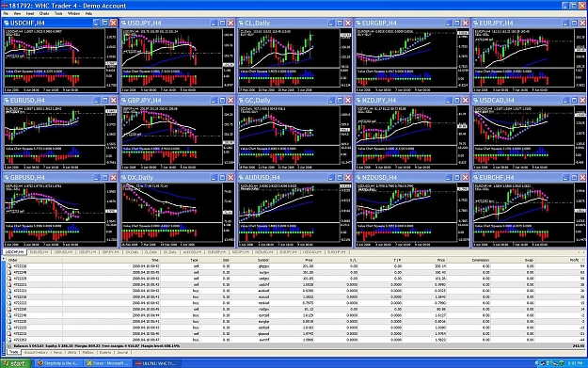The image size is (588, 368).
Task: Select the eurusd buy order row icon
Action: pyautogui.click(x=9, y=296)
